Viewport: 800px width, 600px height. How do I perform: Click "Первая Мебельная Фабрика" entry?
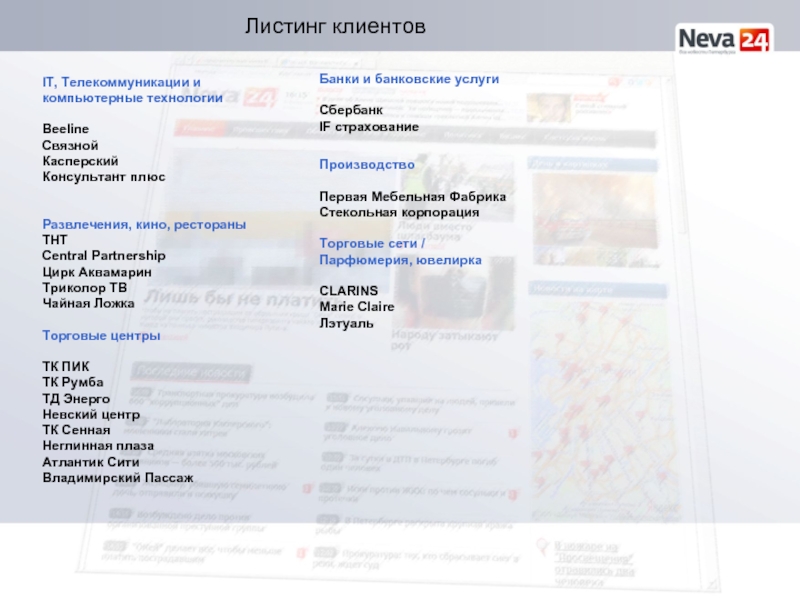point(413,196)
